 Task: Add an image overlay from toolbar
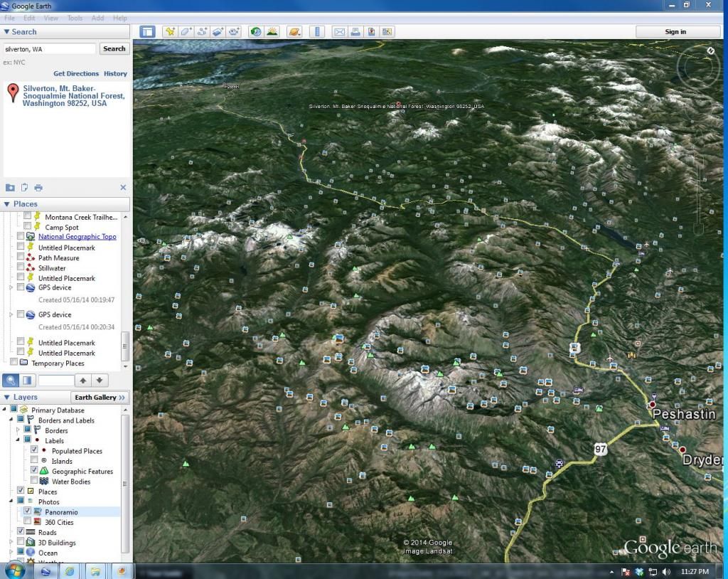pos(218,31)
